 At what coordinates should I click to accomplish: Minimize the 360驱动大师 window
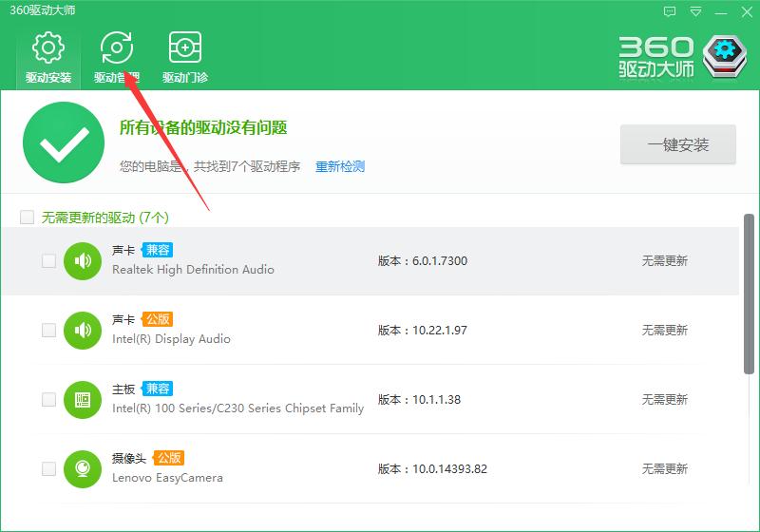pos(721,12)
